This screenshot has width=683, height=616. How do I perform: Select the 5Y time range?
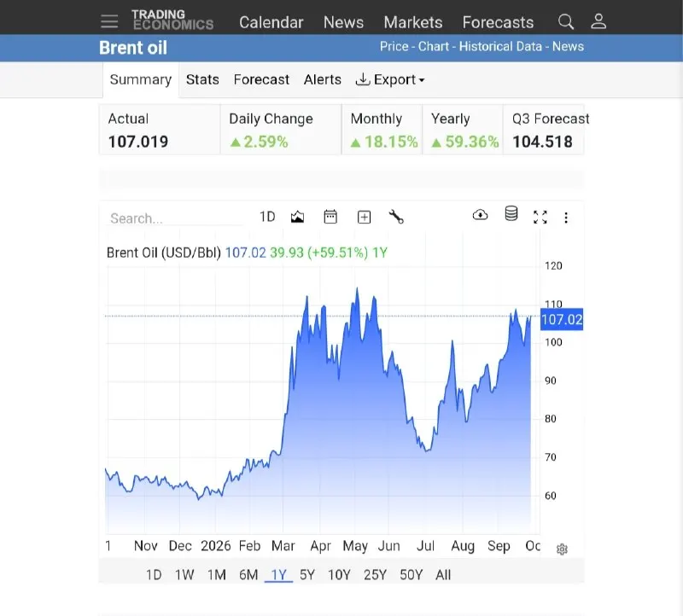(307, 575)
